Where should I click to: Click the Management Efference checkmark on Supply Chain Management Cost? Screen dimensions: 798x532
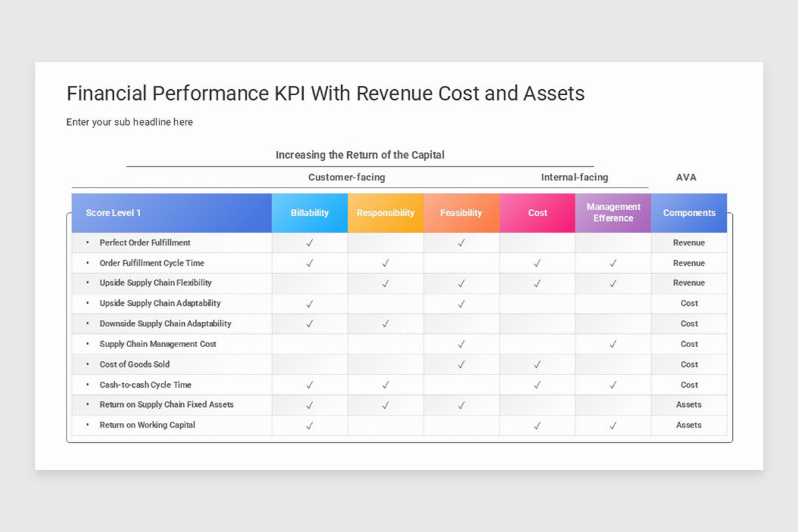click(613, 344)
